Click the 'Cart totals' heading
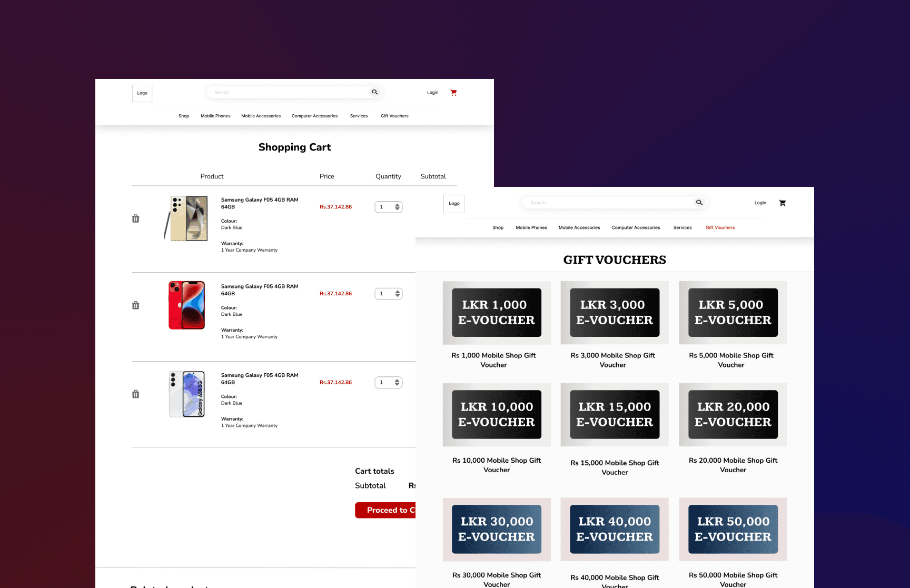 pyautogui.click(x=374, y=471)
